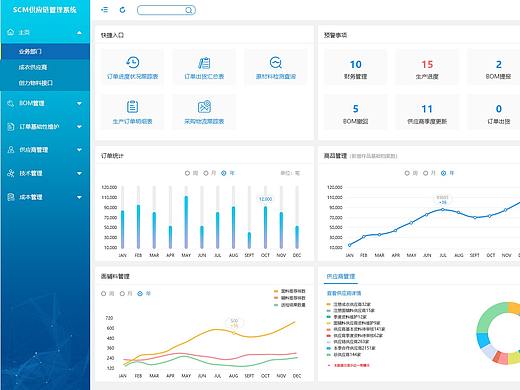Click the document icon beside 订单 maintenance menu
The image size is (520, 390).
click(11, 127)
